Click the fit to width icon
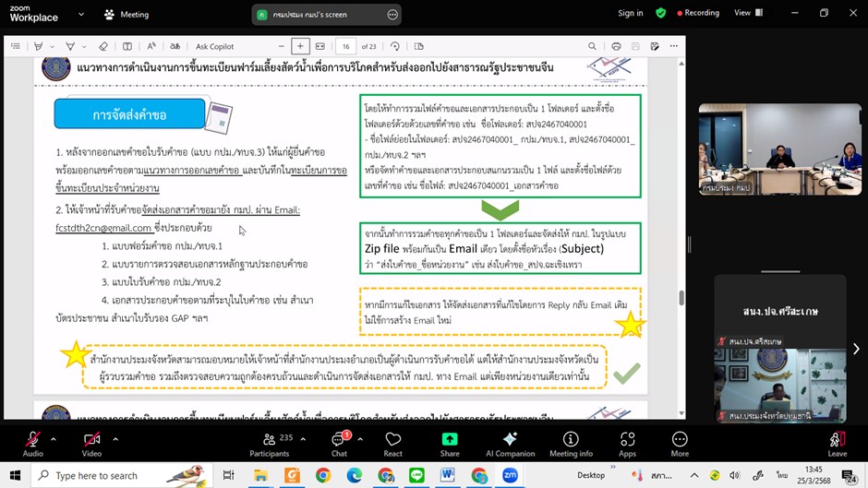 [x=320, y=46]
